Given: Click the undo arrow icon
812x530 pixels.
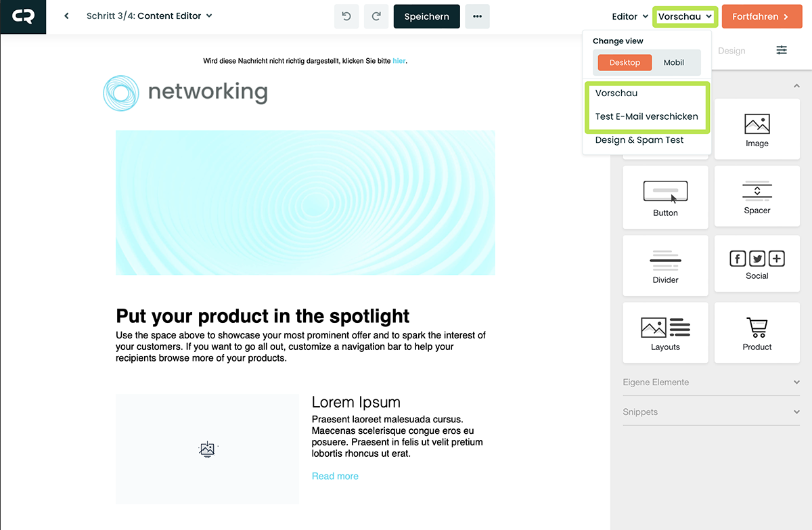Looking at the screenshot, I should click(x=346, y=16).
